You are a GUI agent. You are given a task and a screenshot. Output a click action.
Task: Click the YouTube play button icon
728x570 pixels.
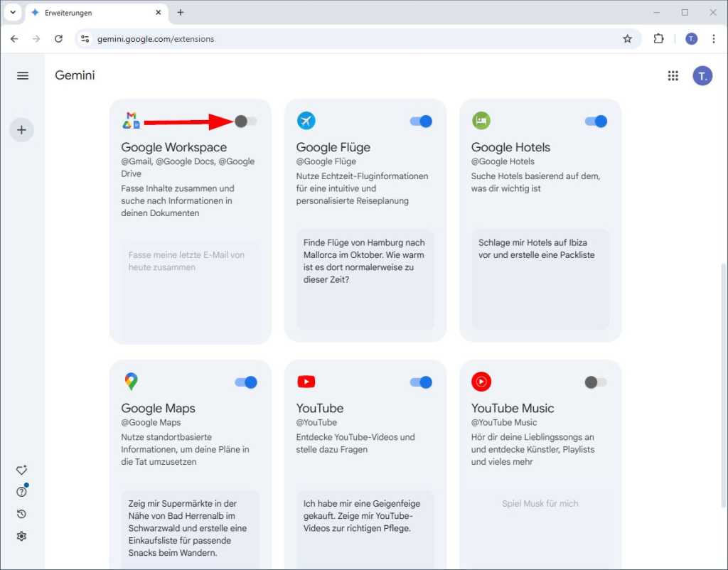(x=306, y=381)
